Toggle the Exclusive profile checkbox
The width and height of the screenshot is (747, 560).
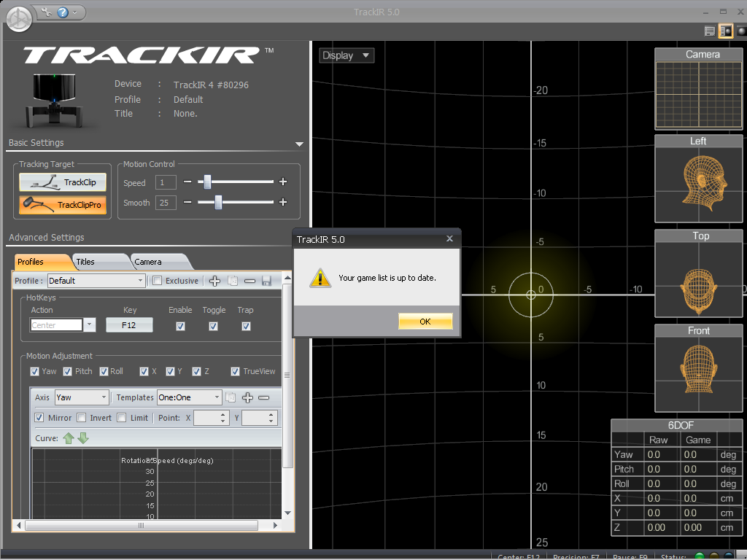158,281
